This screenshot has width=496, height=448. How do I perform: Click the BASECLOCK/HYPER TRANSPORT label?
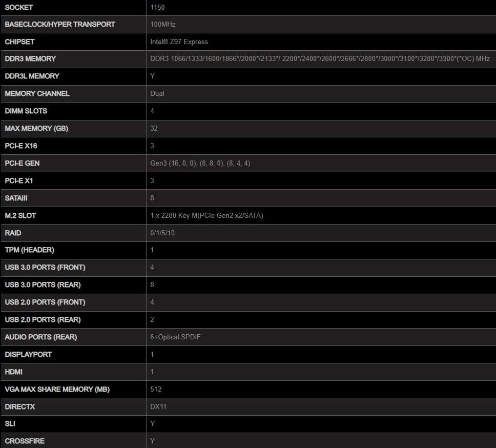(x=59, y=24)
